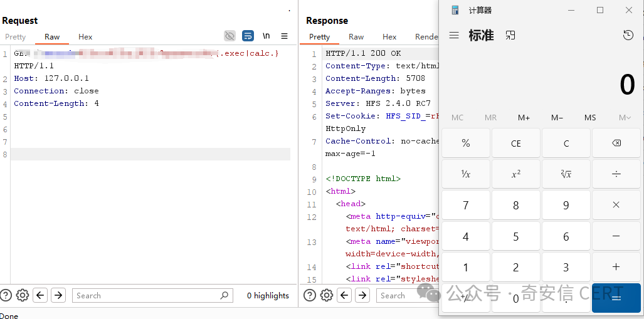Click 'Host: 127.0.0.1' request line
Viewport: 644px width, 319px height.
(51, 78)
